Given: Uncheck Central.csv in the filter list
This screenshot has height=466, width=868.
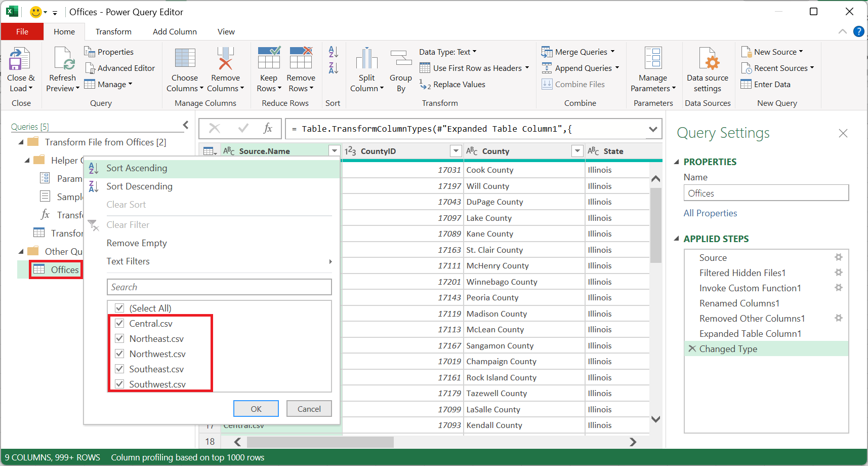Looking at the screenshot, I should click(119, 323).
